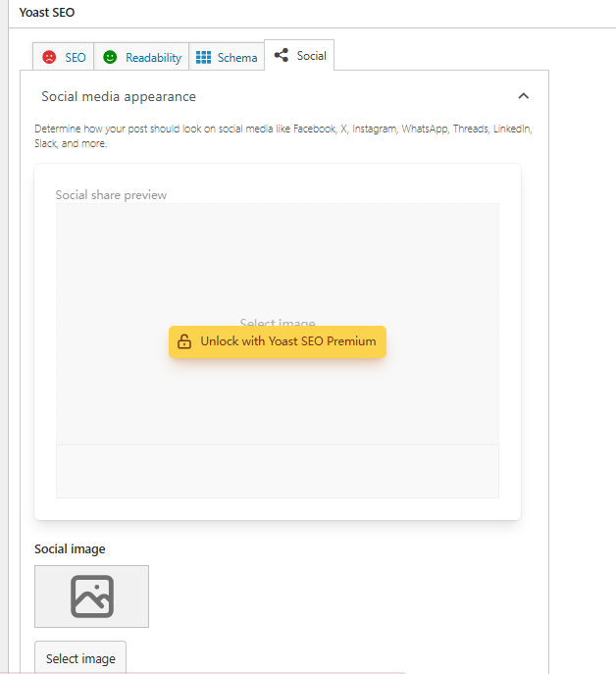Click the picture placeholder icon under Social image
Viewport: 616px width, 674px height.
point(91,596)
